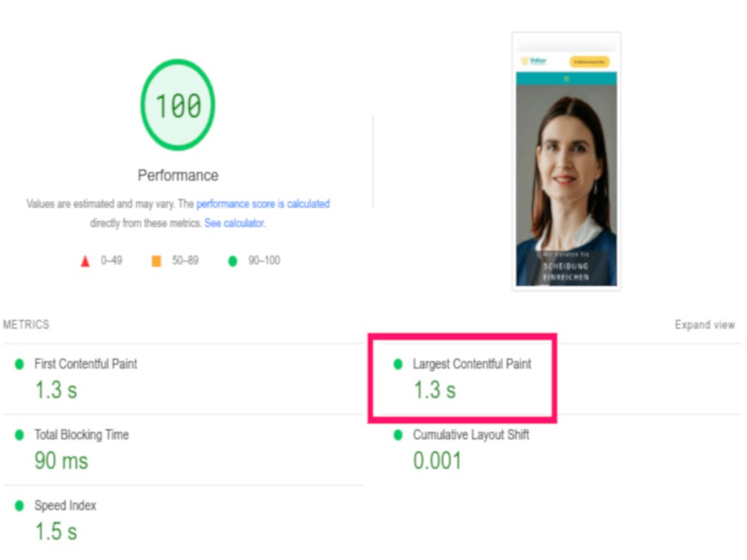Click Expand view in the metrics header
Screen dimensions: 747x560
704,325
